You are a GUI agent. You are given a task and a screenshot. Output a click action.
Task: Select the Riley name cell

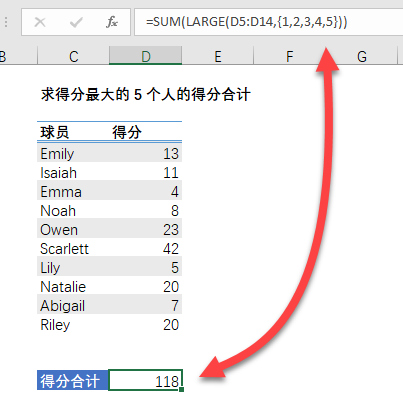(73, 325)
